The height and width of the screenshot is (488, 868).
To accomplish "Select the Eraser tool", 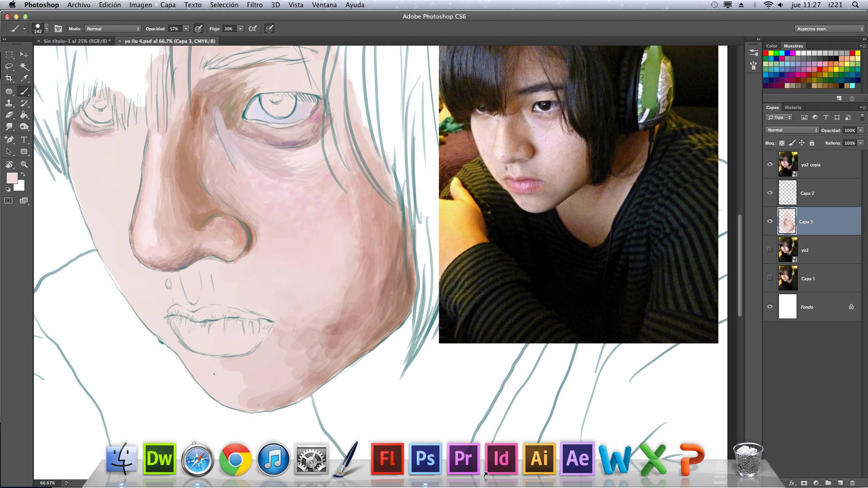I will pos(9,115).
